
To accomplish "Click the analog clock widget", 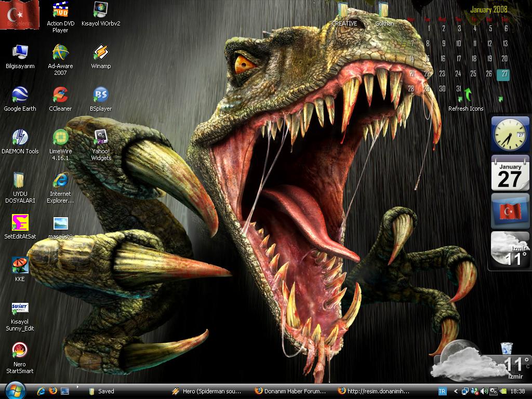I will [510, 135].
